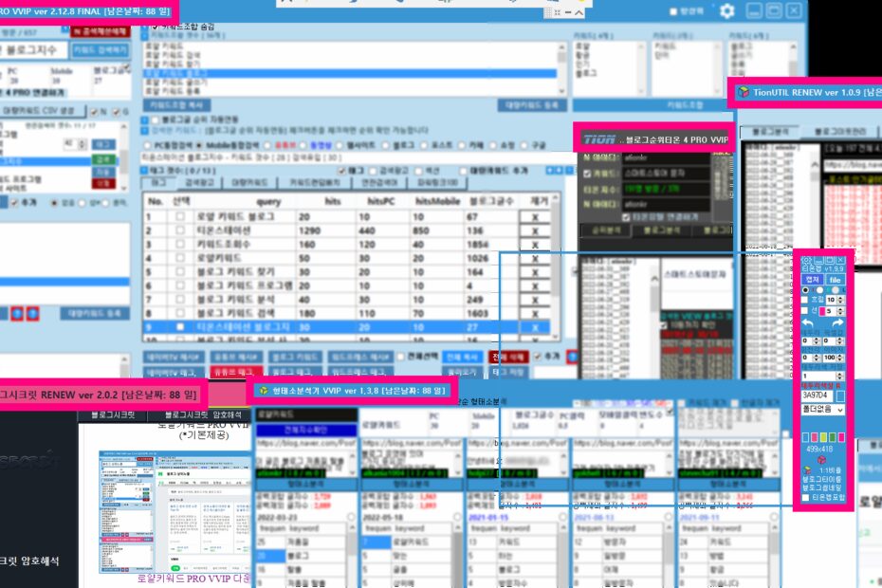Open the 대량키워드 tab

(249, 182)
